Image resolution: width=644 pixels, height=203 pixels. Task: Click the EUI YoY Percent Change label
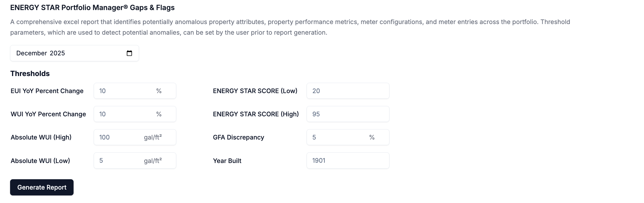47,91
